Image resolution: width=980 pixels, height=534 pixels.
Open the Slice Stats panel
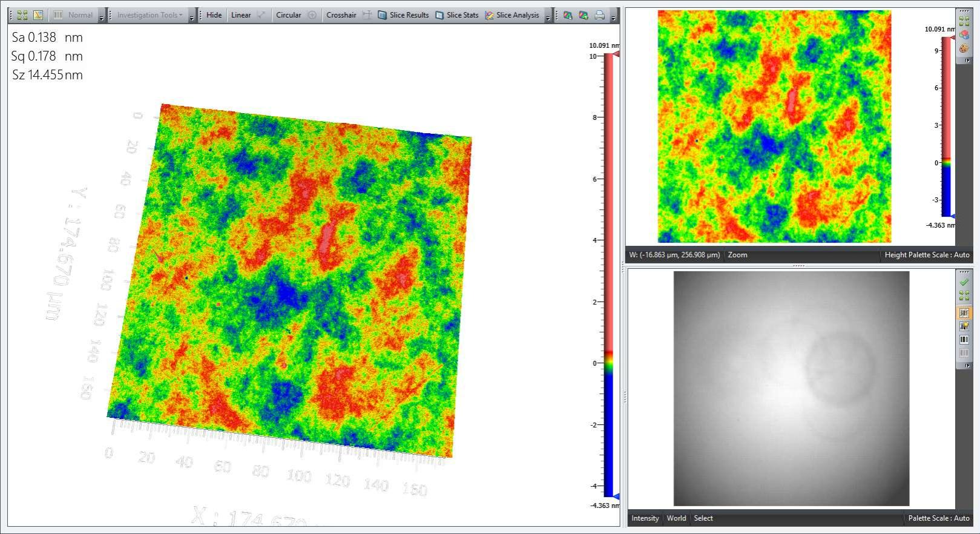tap(457, 15)
